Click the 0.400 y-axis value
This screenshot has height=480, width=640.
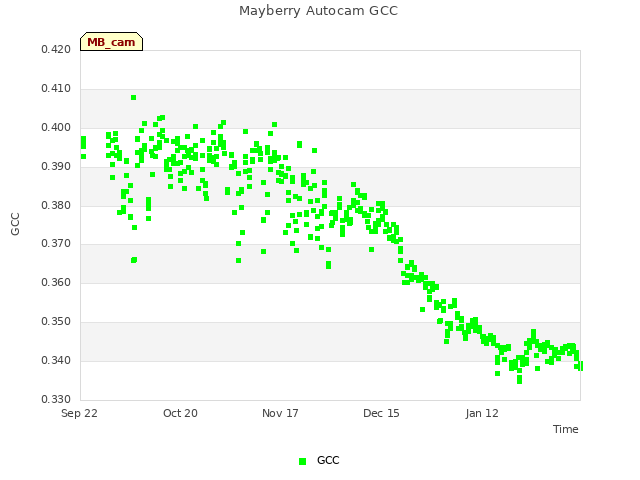click(x=56, y=127)
